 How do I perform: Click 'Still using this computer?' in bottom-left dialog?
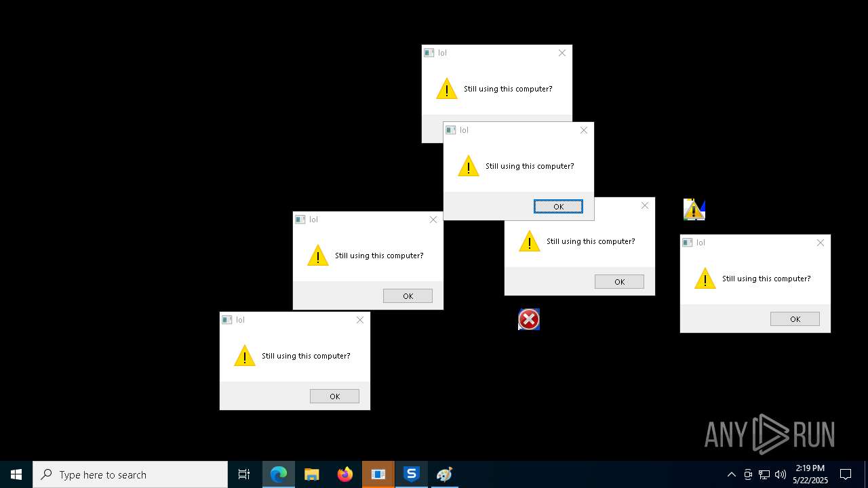click(x=306, y=356)
